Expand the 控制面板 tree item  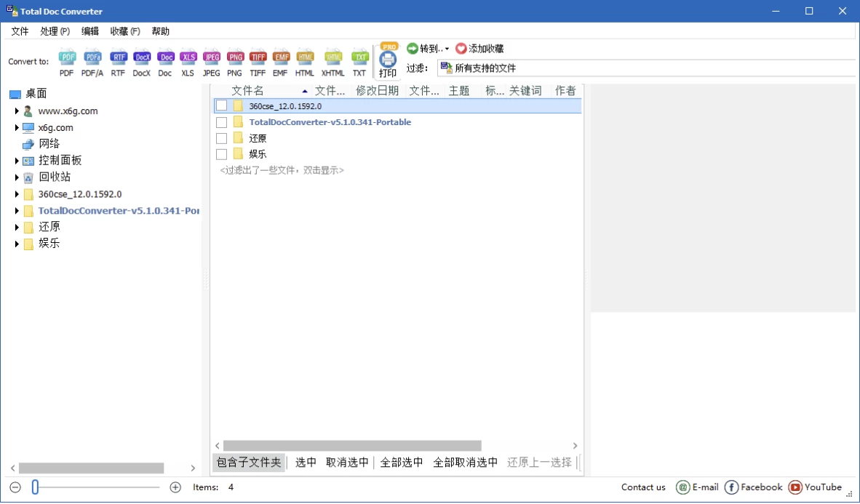coord(17,160)
